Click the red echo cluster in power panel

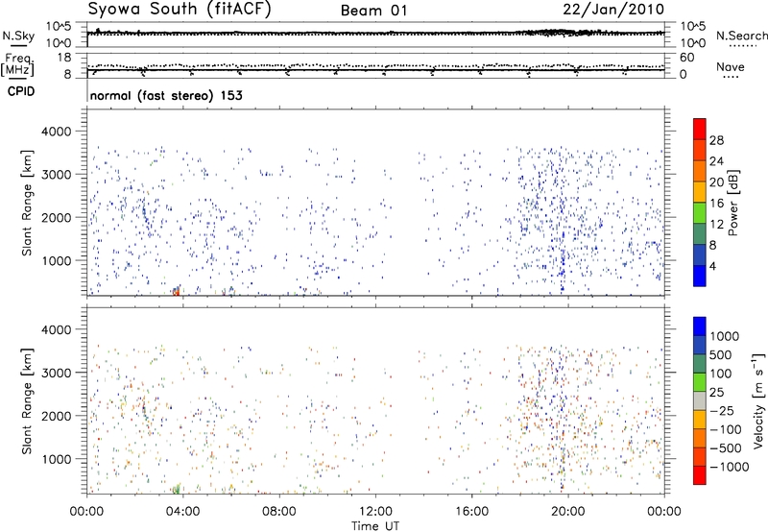[177, 292]
